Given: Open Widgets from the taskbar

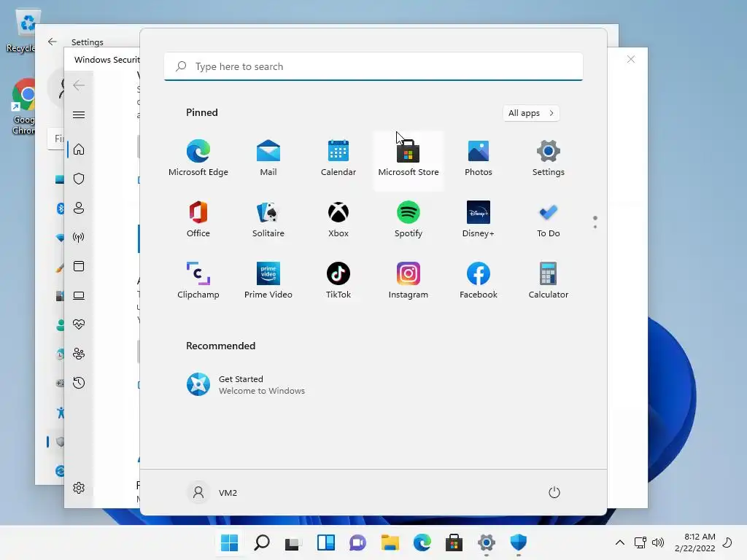Looking at the screenshot, I should click(x=326, y=542).
